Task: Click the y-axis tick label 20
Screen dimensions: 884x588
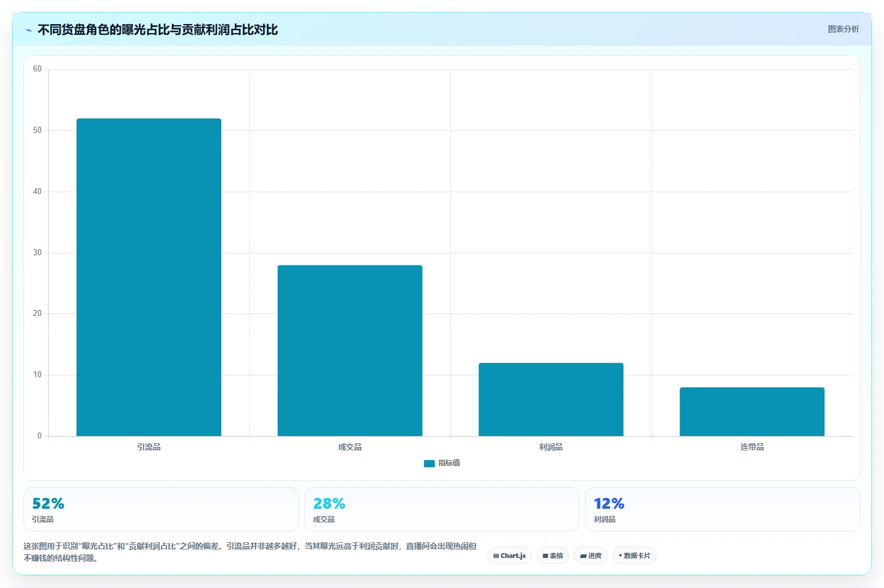Action: (x=37, y=314)
